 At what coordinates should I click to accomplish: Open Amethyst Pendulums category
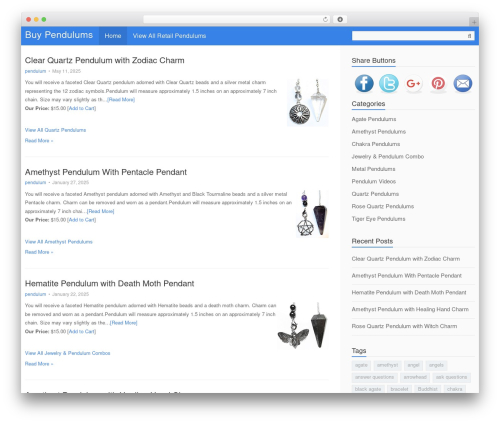[379, 132]
